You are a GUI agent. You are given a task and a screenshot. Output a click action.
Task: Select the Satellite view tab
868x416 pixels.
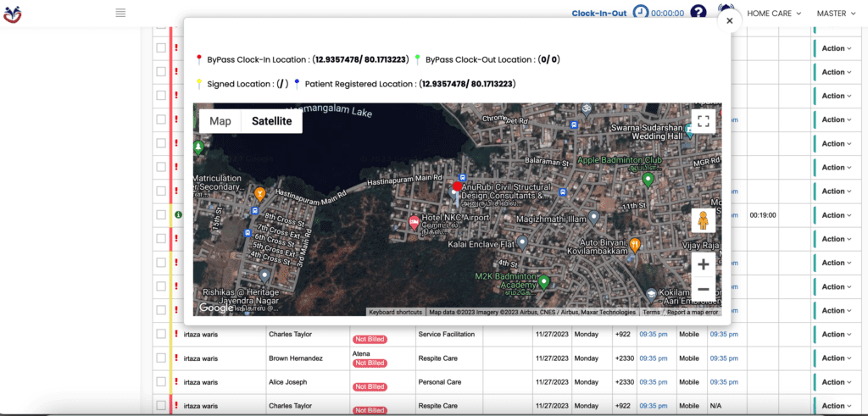tap(271, 121)
